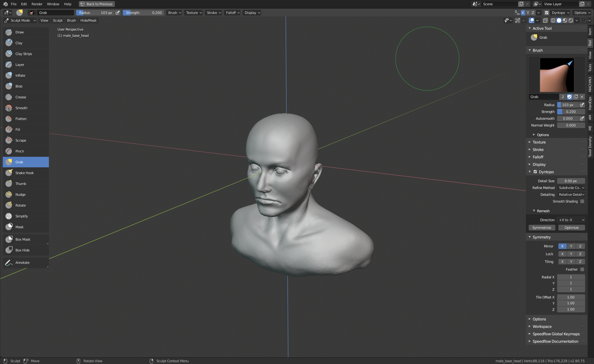Screen dimensions: 594x364
Task: Enable the Smooth Shading checkbox
Action: 582,201
